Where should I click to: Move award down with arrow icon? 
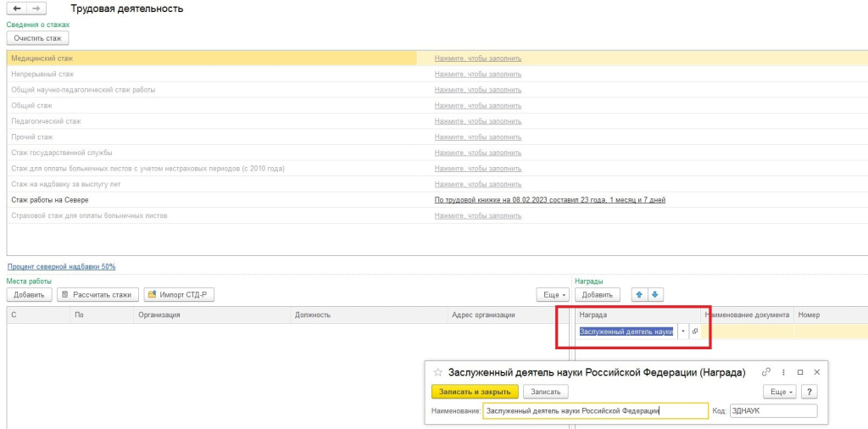click(654, 294)
